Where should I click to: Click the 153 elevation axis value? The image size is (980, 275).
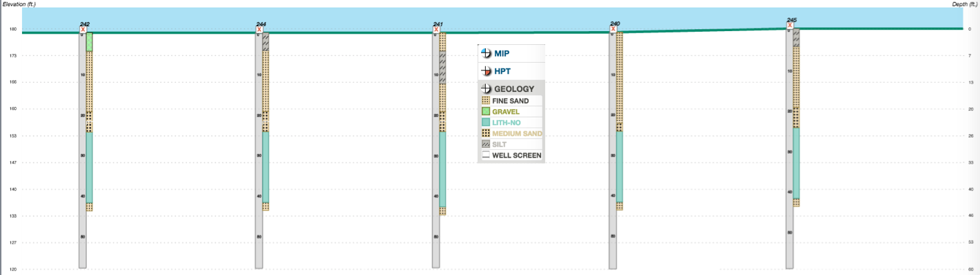(x=12, y=135)
